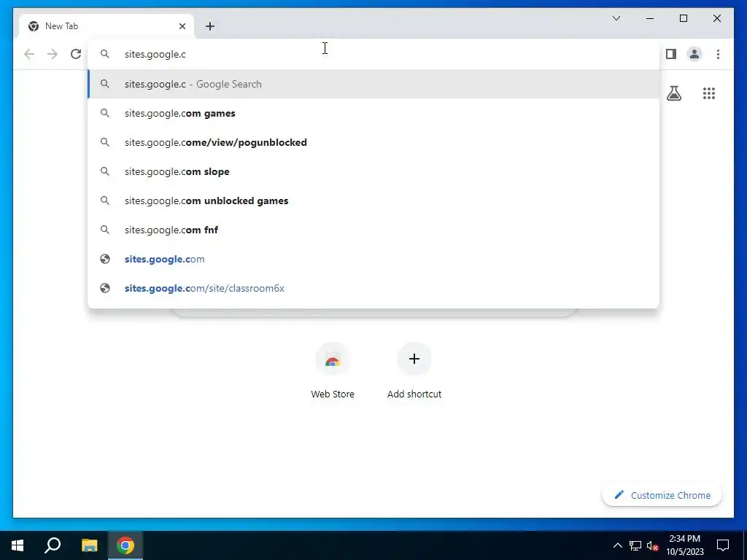The height and width of the screenshot is (560, 747).
Task: Open File Explorer from taskbar
Action: pos(89,545)
